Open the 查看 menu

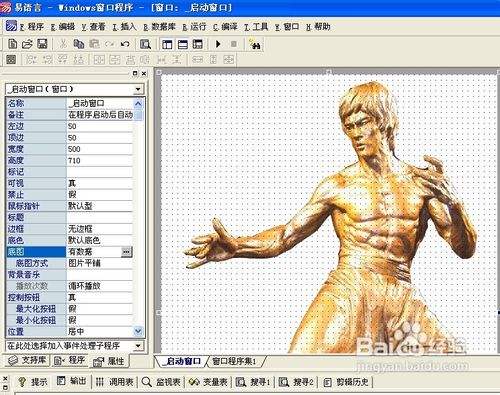[94, 27]
